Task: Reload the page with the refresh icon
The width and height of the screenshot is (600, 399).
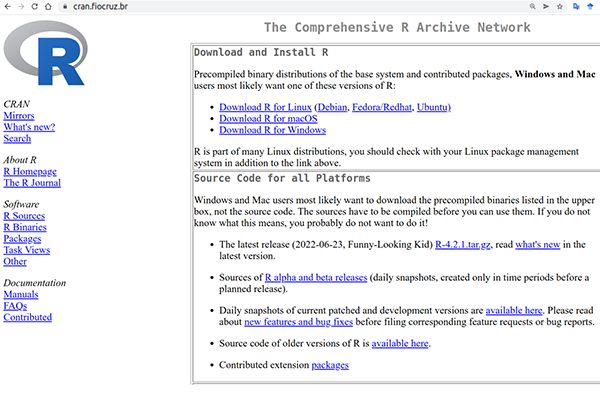Action: tap(34, 7)
